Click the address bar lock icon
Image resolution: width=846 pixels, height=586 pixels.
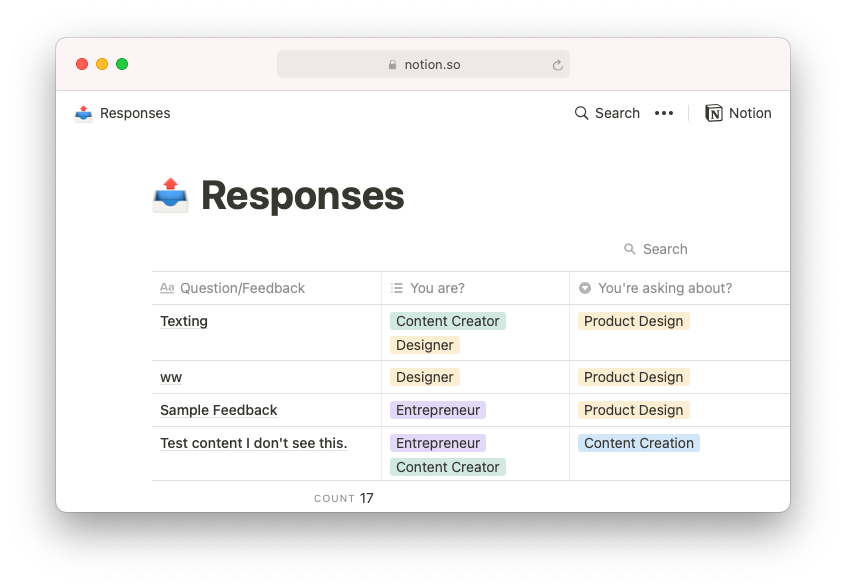pos(392,65)
